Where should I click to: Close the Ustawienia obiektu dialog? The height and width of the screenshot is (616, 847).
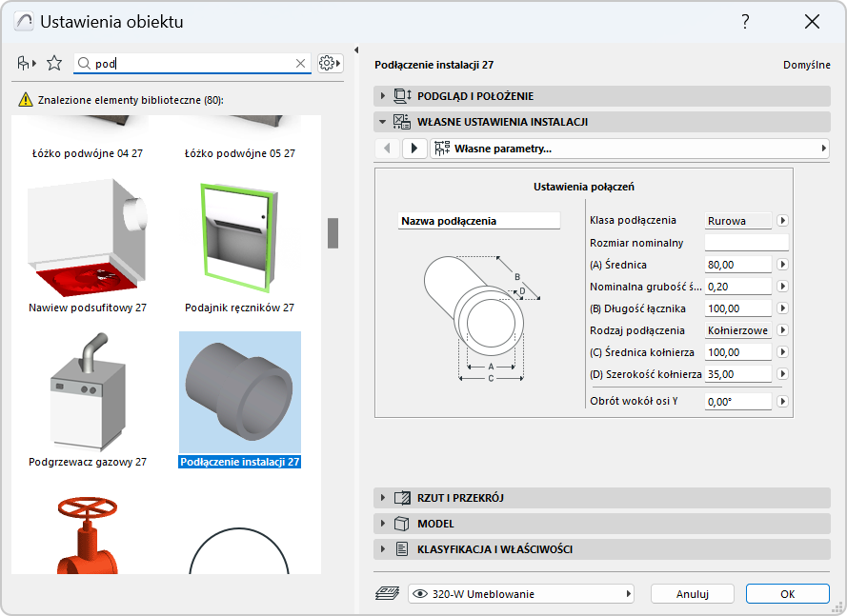(812, 22)
